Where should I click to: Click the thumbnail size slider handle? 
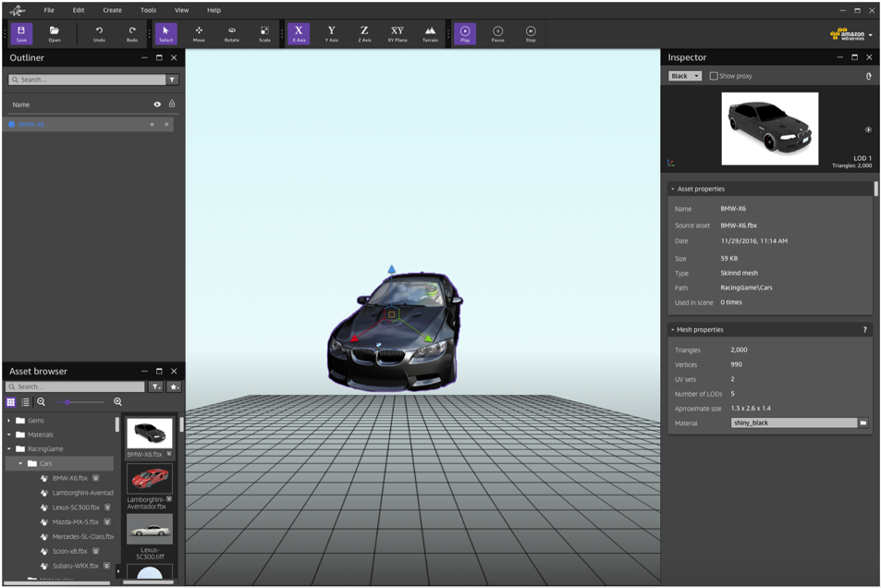tap(67, 402)
